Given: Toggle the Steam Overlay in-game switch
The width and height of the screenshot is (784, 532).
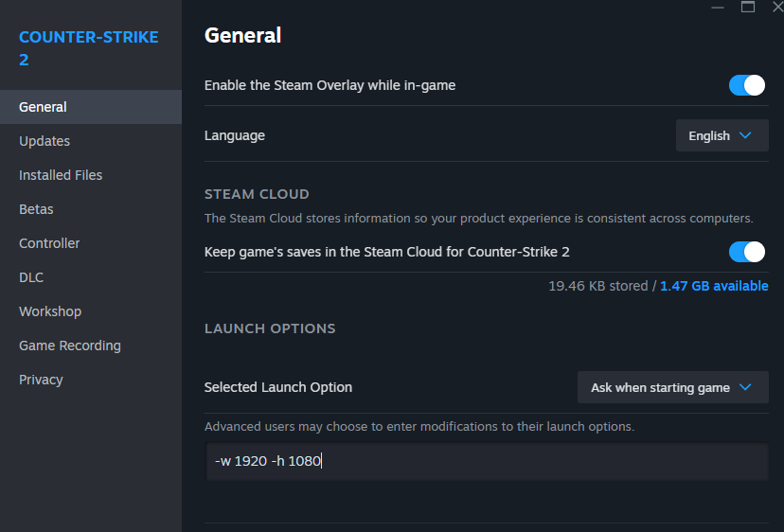Looking at the screenshot, I should pos(746,85).
